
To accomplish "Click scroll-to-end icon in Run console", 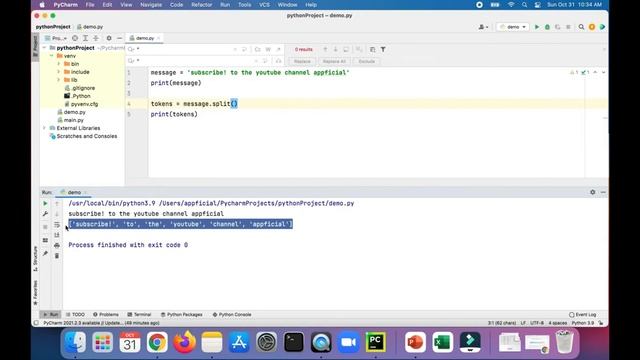I will [x=57, y=235].
